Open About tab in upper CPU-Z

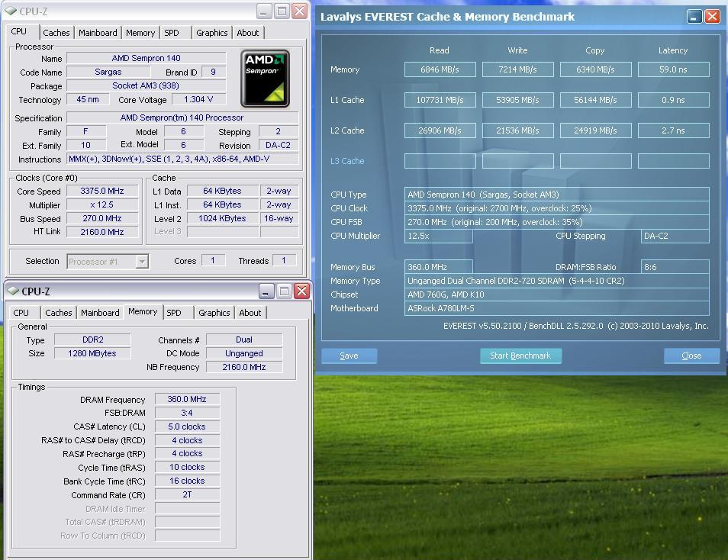247,33
